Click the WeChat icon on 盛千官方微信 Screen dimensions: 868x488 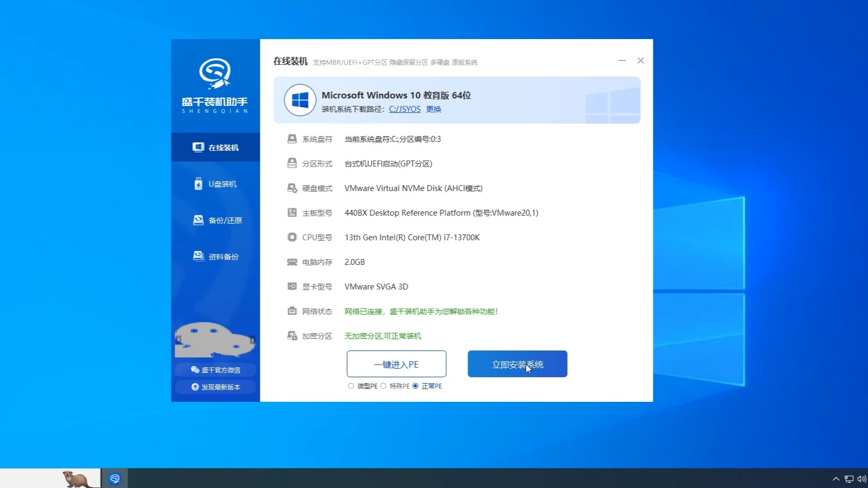[x=195, y=370]
